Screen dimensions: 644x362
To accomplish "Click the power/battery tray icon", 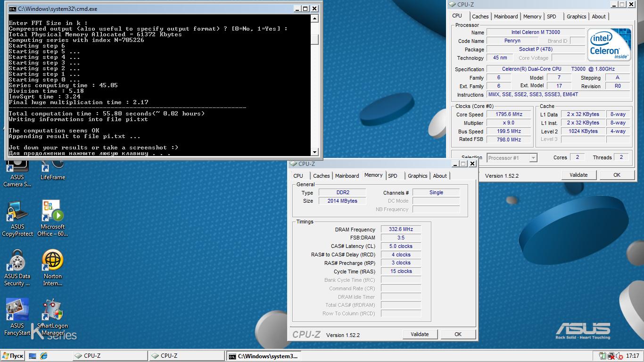I will [x=602, y=356].
